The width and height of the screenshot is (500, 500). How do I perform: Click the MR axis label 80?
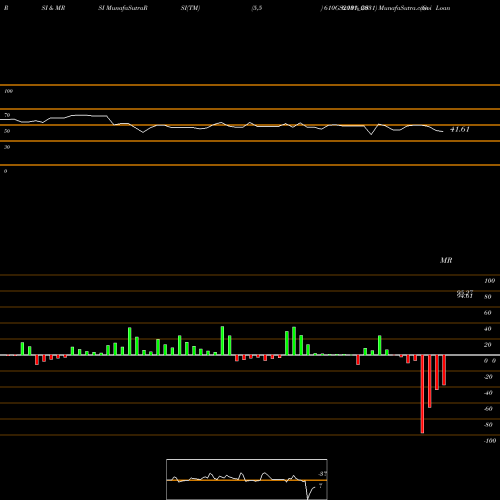coord(488,297)
